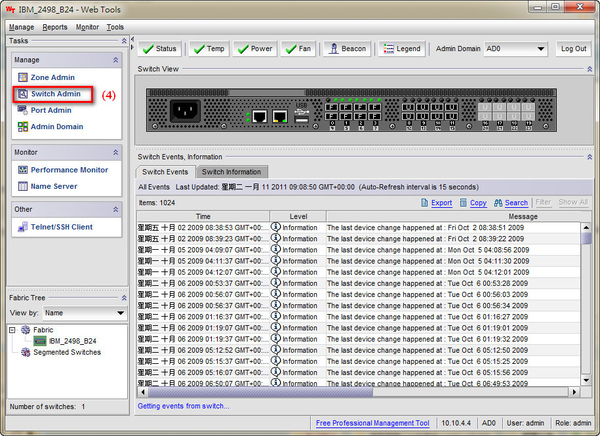Open the Admin Domain AD0 dropdown
Screen dimensions: 600x436
click(516, 49)
